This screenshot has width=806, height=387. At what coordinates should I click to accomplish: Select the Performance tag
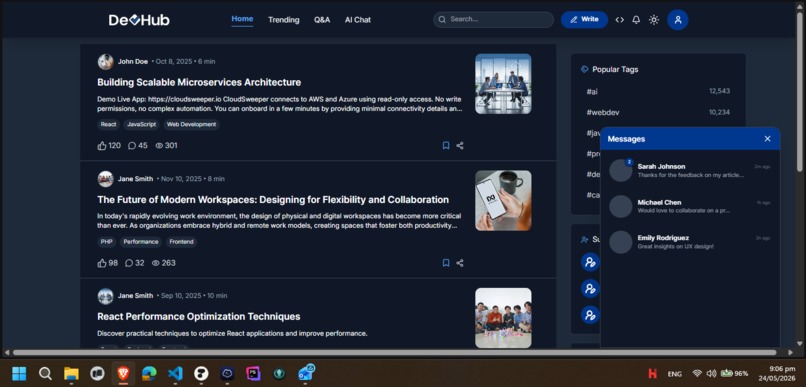[141, 242]
